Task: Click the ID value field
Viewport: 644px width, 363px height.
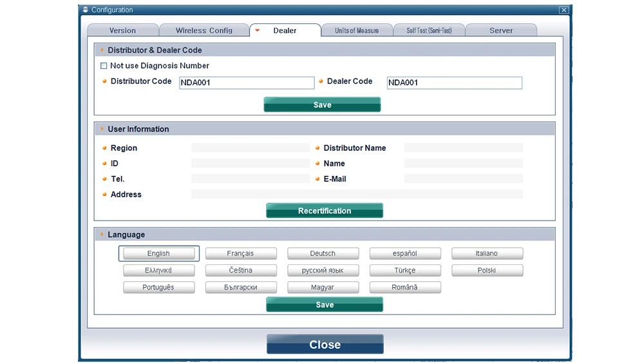Action: click(250, 163)
